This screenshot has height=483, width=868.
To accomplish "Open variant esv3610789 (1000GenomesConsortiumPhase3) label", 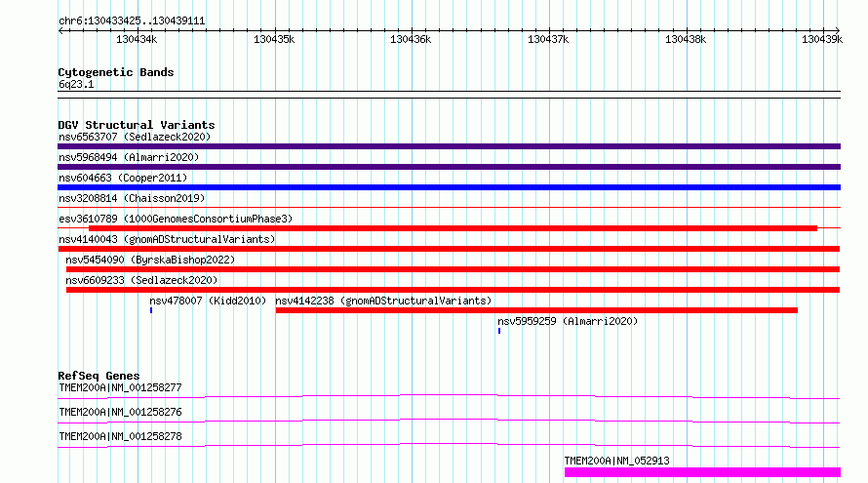I will point(176,219).
